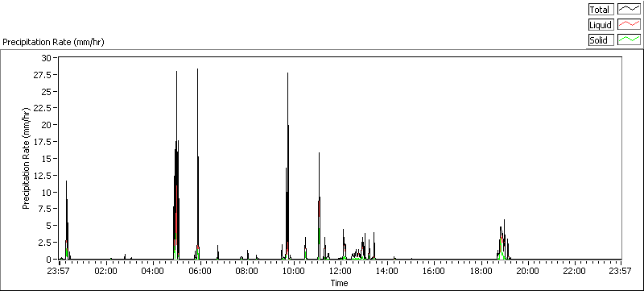Click the ending 23:57 time label
This screenshot has width=644, height=291.
[x=621, y=271]
